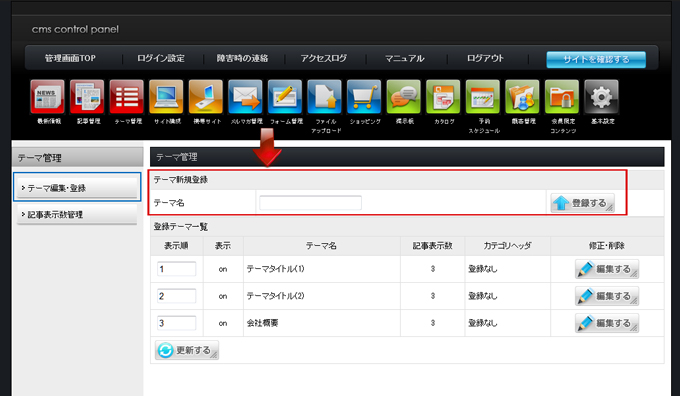Screen dimensions: 680x396
Task: Click 登録する button for new theme
Action: click(x=582, y=203)
